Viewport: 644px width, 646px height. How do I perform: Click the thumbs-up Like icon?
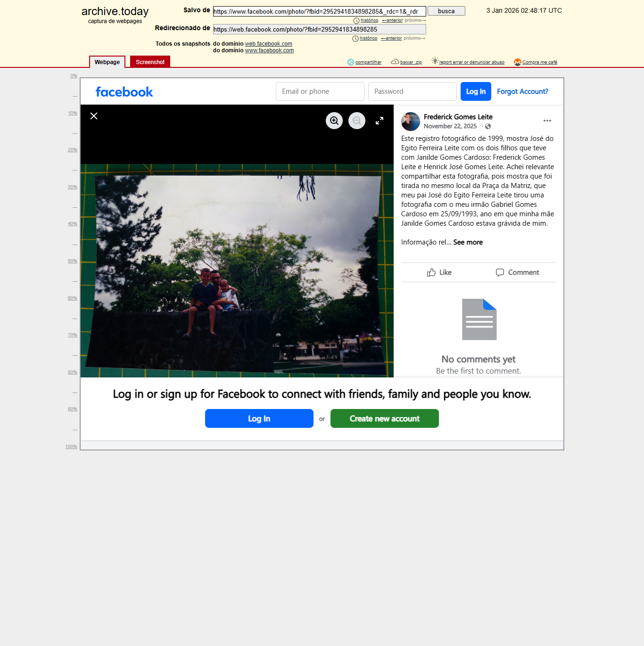(x=431, y=272)
